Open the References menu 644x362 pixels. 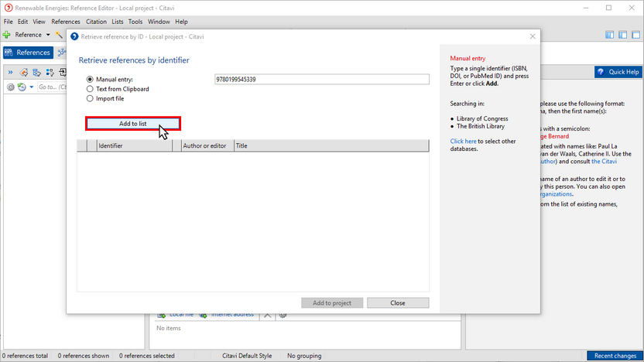pyautogui.click(x=66, y=22)
